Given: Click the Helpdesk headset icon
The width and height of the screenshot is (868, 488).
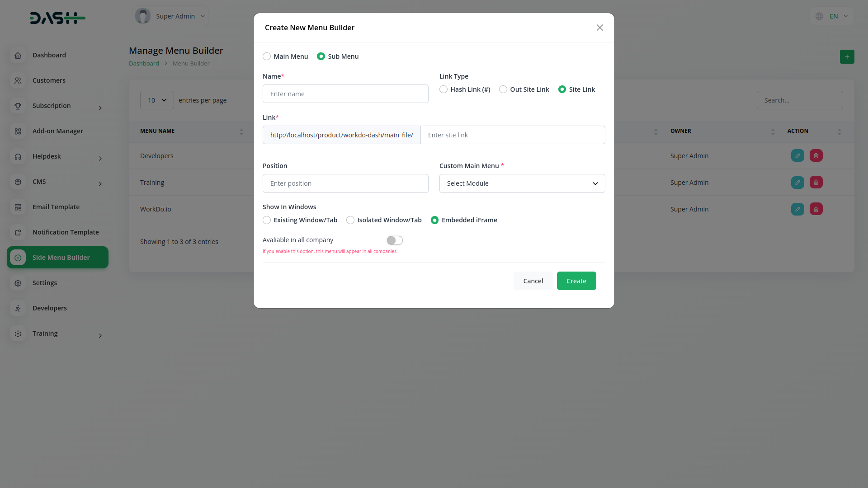Looking at the screenshot, I should click(x=18, y=156).
